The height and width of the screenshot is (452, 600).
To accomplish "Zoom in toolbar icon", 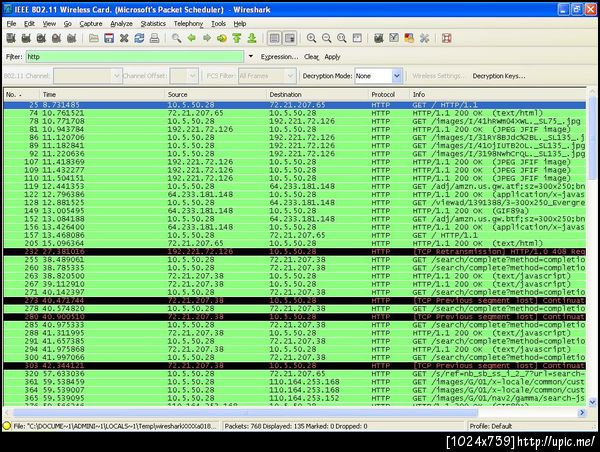I will pyautogui.click(x=311, y=38).
